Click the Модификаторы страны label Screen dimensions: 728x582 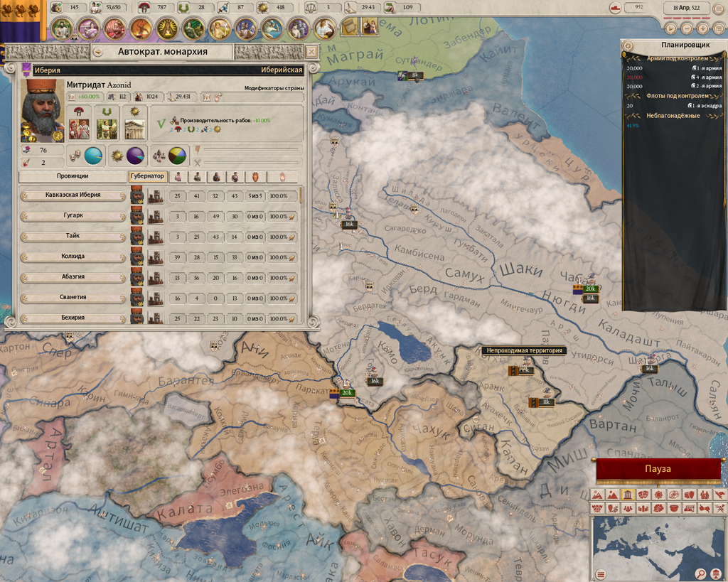pos(274,87)
